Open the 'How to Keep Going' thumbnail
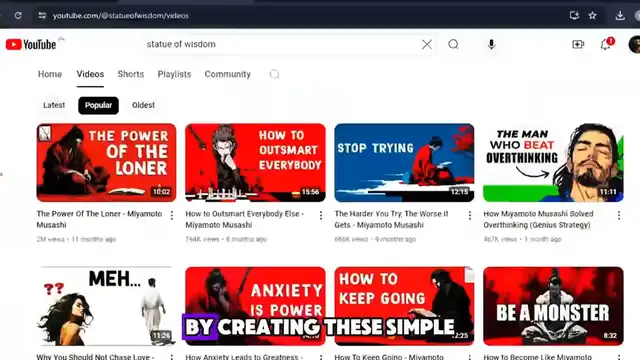The image size is (640, 360). 404,306
